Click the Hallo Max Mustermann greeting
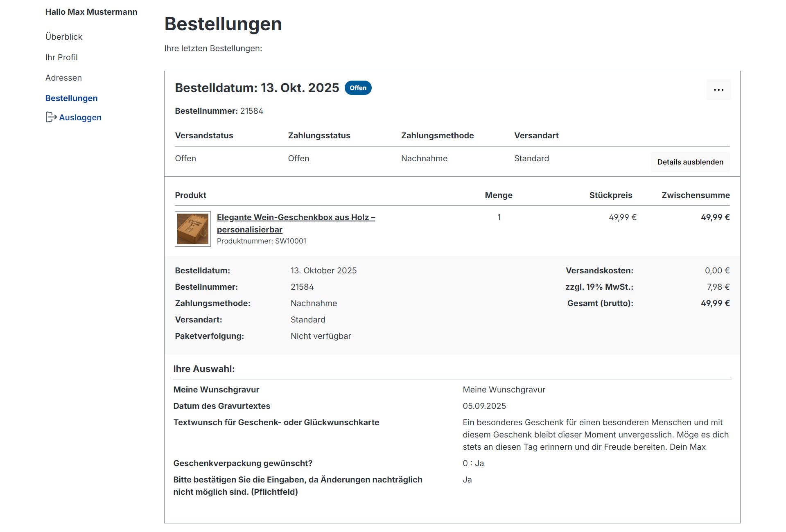Screen dimensions: 786x532 pyautogui.click(x=91, y=12)
